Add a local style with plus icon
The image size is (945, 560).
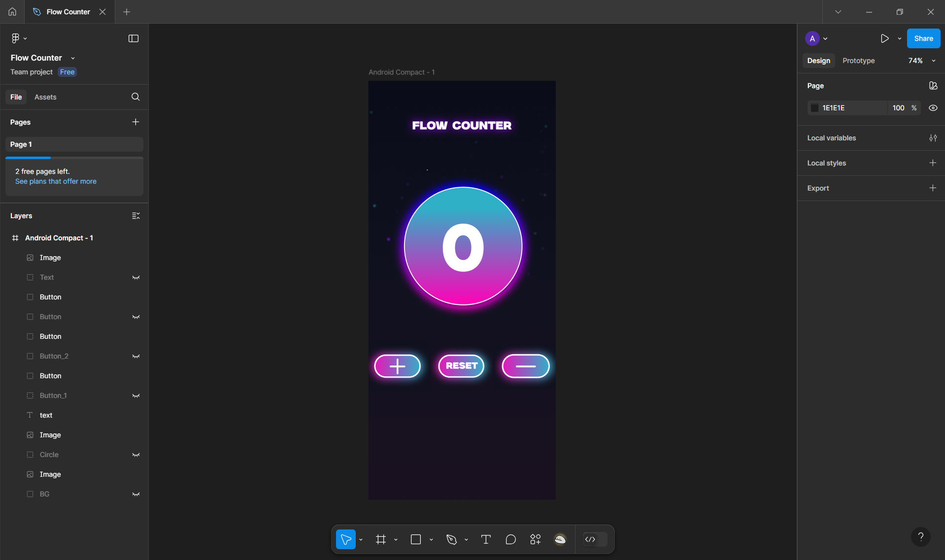click(x=933, y=163)
